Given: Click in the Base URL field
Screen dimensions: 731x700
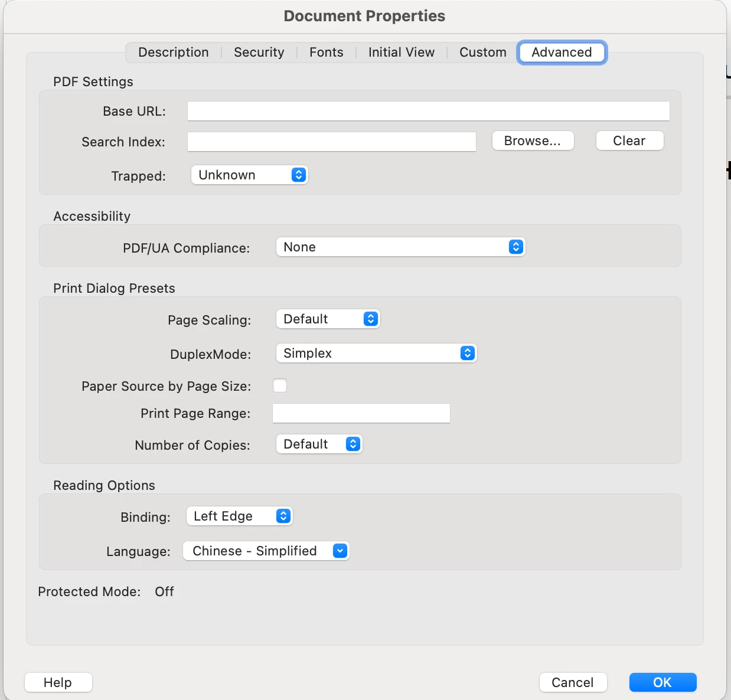Looking at the screenshot, I should click(x=429, y=111).
